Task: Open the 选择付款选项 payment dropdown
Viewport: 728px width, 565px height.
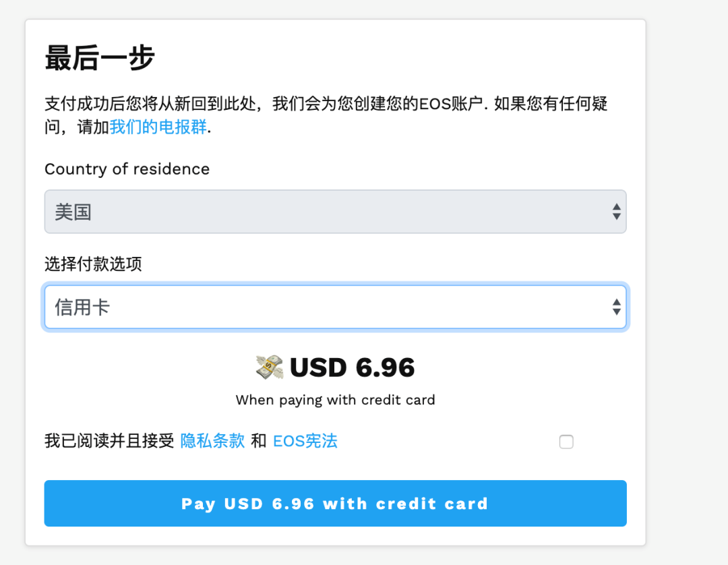Action: point(335,307)
